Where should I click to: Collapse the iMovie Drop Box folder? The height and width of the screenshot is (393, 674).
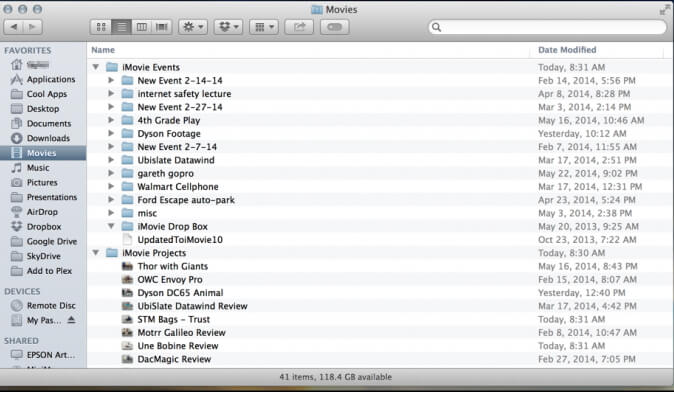pyautogui.click(x=111, y=226)
